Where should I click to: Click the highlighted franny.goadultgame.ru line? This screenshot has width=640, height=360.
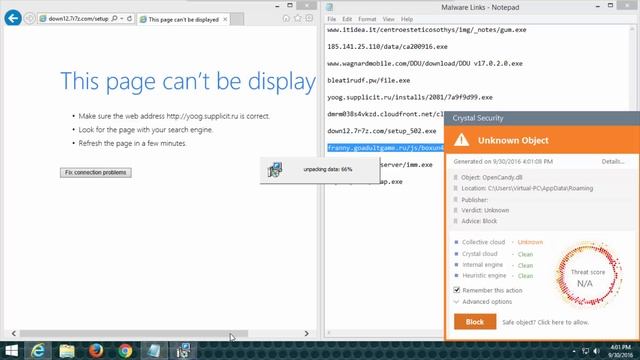[x=385, y=148]
